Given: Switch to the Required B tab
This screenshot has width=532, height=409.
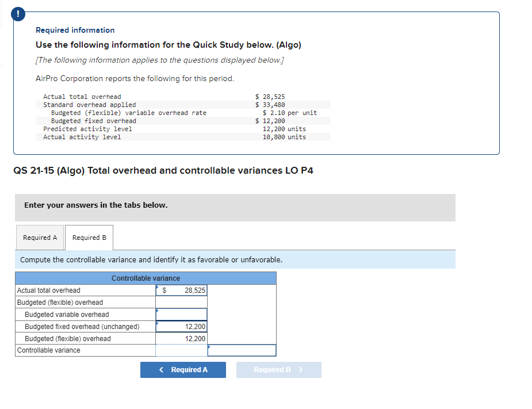Looking at the screenshot, I should 89,237.
